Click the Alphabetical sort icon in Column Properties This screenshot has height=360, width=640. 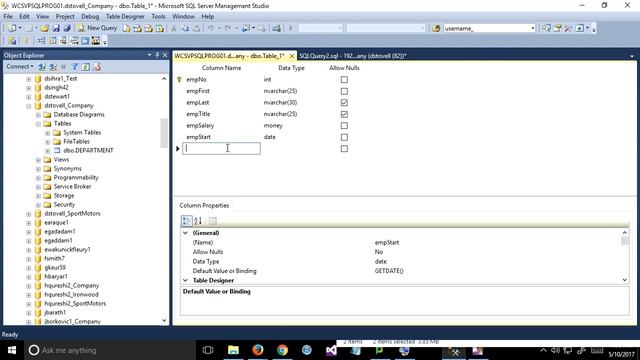198,221
